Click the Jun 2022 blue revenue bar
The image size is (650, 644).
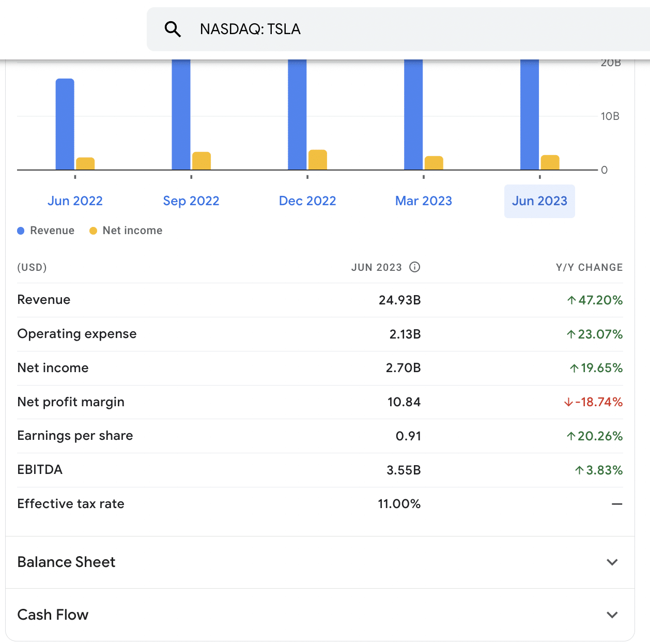65,124
